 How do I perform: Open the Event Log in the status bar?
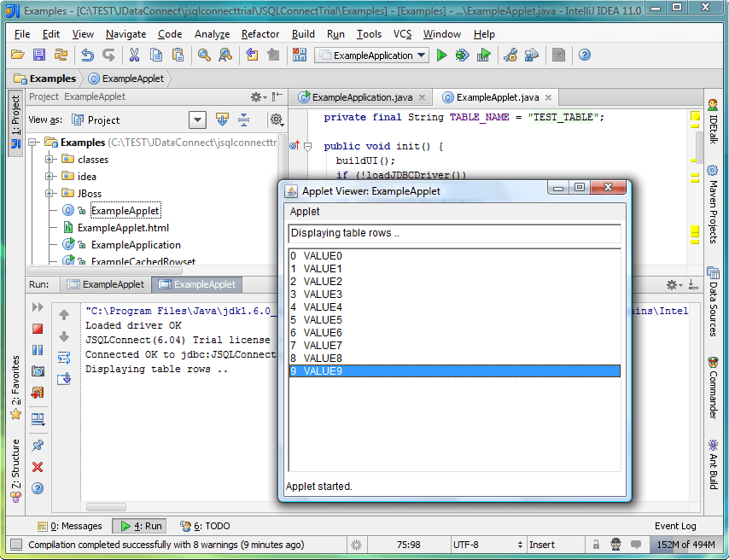coord(674,526)
